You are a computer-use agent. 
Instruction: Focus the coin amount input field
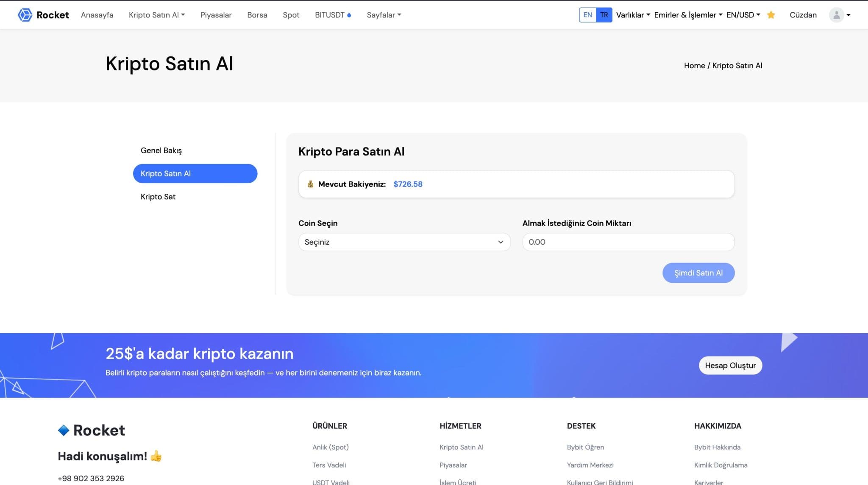coord(628,242)
